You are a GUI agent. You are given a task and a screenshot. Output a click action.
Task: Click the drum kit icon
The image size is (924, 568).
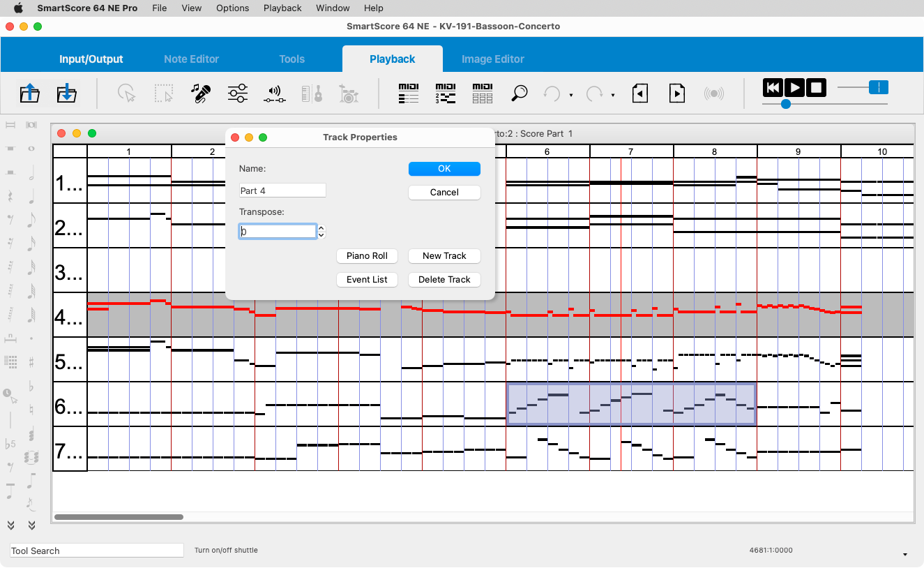coord(349,93)
